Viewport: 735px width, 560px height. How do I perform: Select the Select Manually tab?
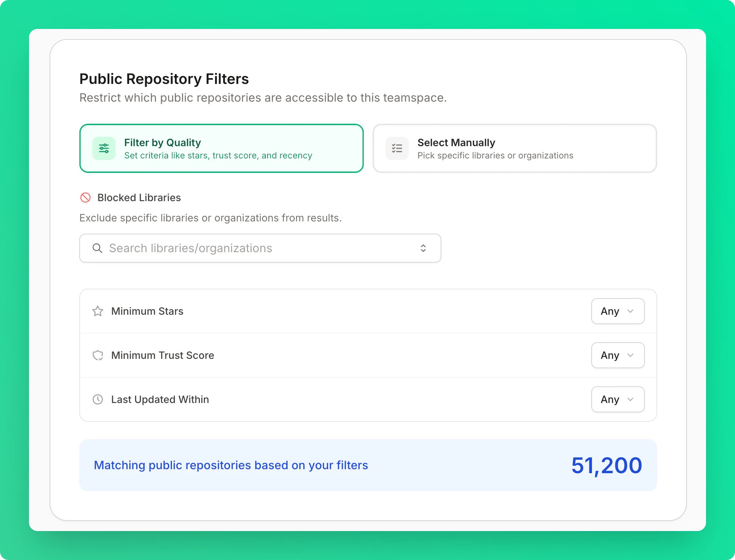(514, 148)
